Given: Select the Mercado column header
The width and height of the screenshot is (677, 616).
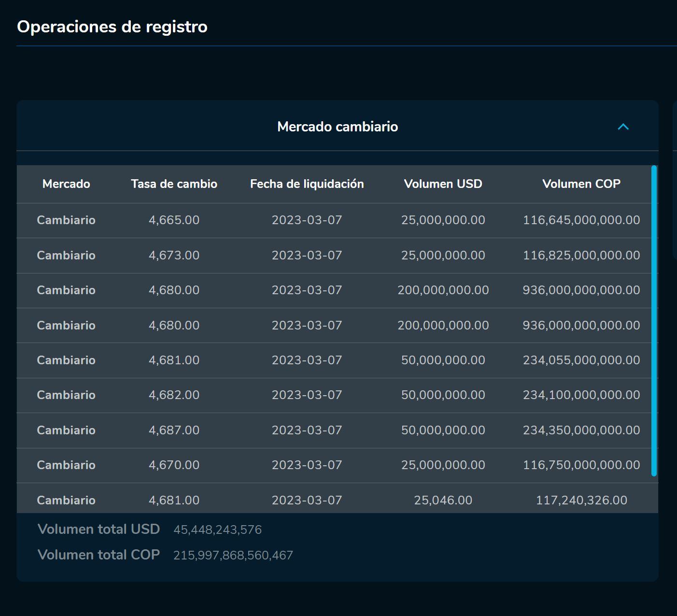Looking at the screenshot, I should point(66,184).
